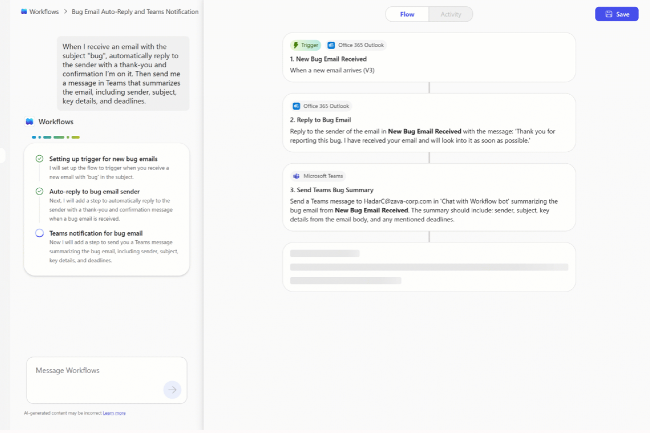This screenshot has width=650, height=433.
Task: Open the Learn more link
Action: pyautogui.click(x=114, y=412)
